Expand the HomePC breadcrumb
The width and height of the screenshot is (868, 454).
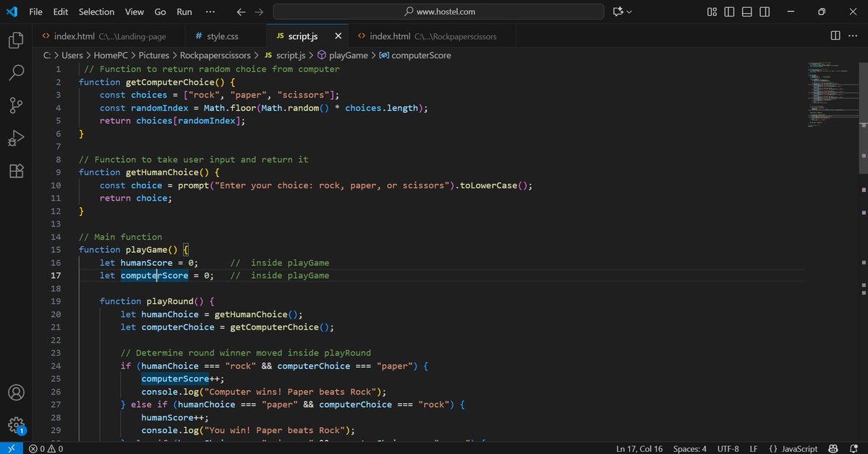[x=110, y=55]
